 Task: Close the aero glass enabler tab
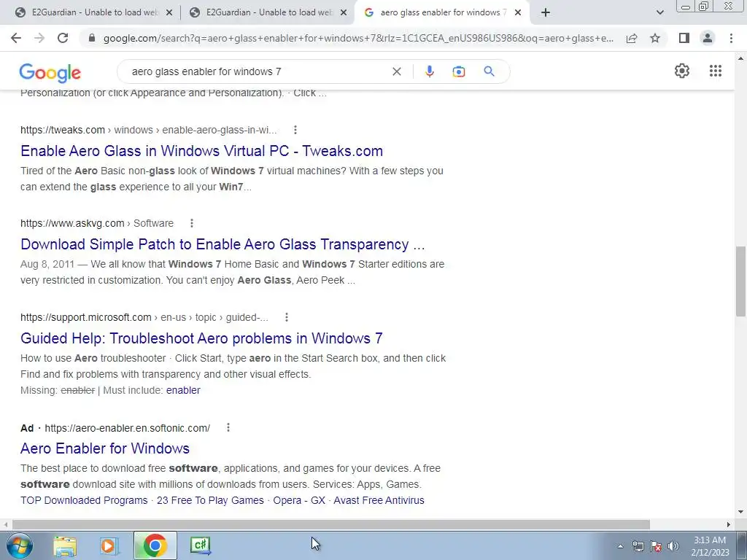pyautogui.click(x=518, y=12)
